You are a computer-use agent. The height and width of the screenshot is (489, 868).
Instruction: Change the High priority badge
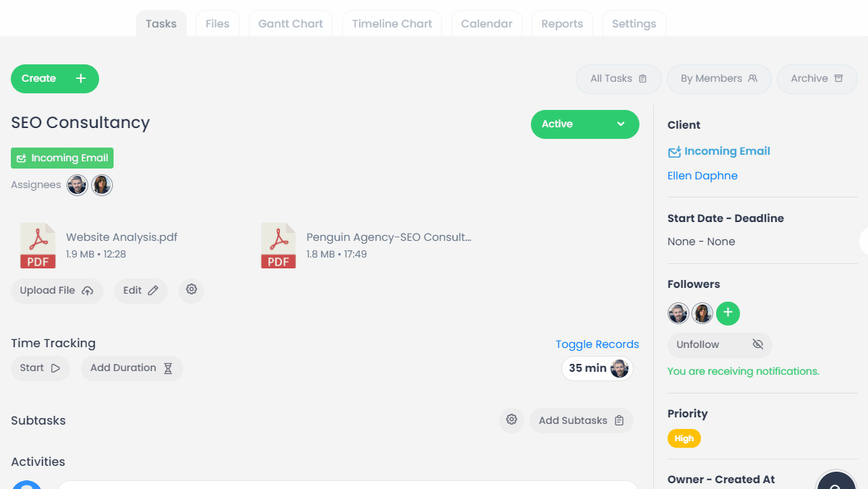(684, 438)
